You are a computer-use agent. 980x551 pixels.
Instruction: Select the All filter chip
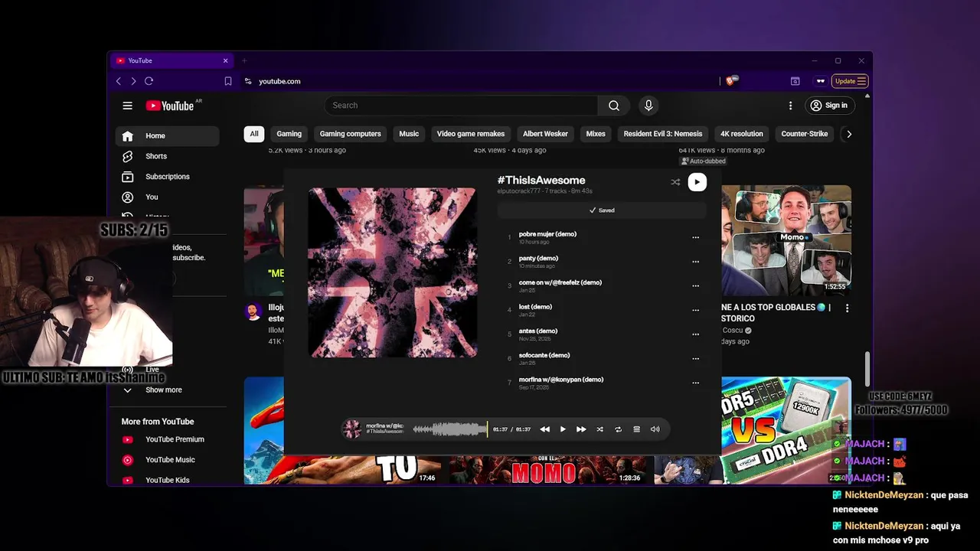(x=254, y=134)
